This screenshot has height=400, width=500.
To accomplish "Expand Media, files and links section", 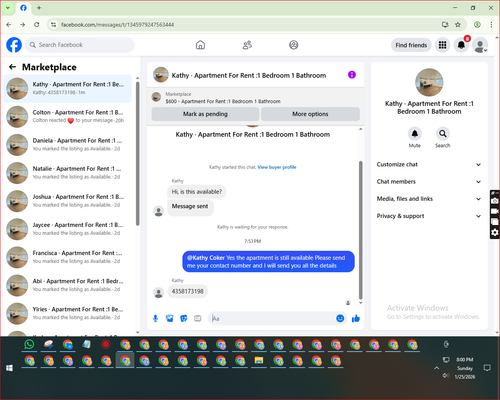I will pyautogui.click(x=429, y=199).
